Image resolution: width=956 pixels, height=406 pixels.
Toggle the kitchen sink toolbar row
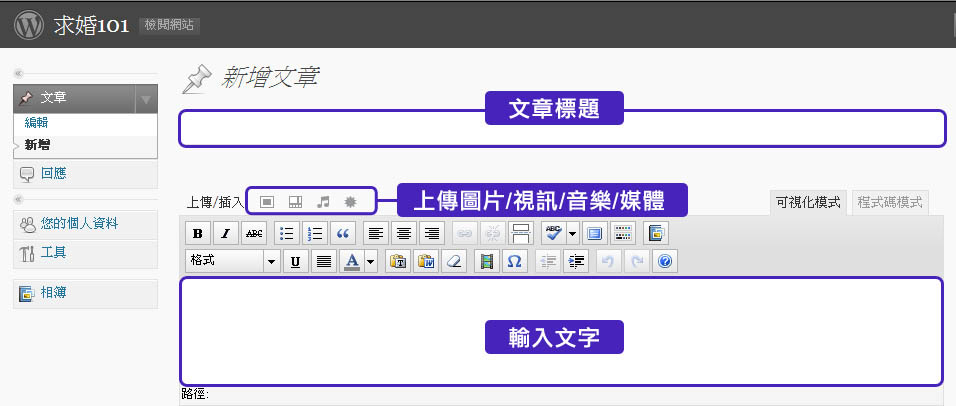coord(623,234)
